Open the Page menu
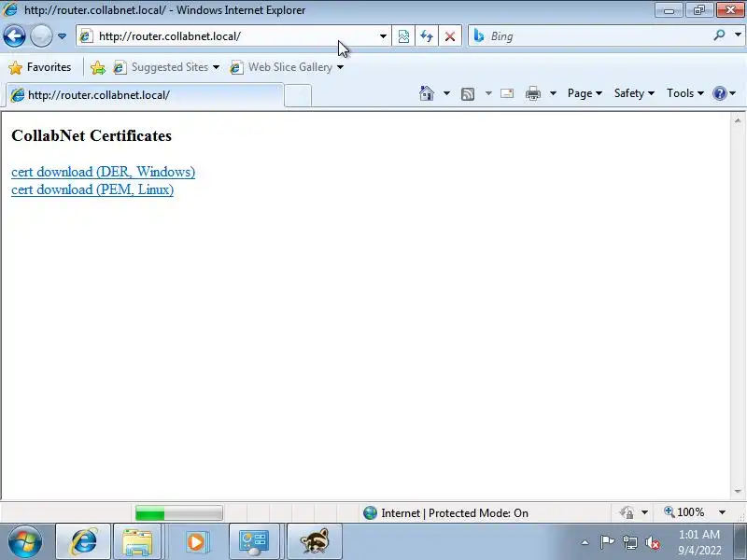Screen dimensions: 747x560 [x=585, y=93]
